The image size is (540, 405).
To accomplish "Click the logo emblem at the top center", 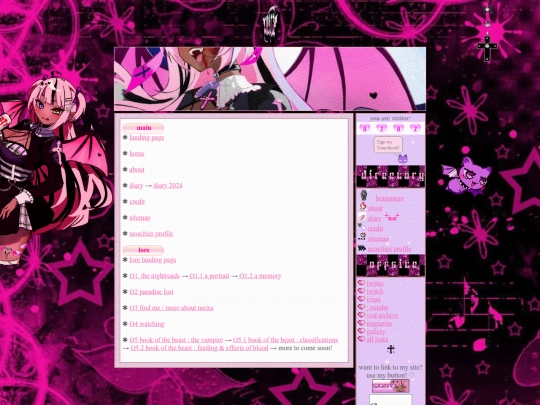I will (270, 24).
